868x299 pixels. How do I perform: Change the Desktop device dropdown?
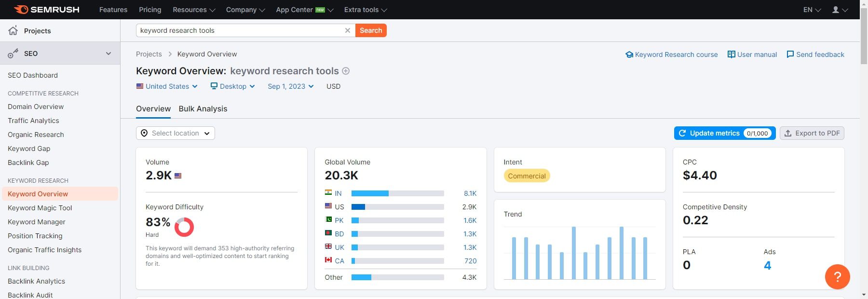pos(233,86)
